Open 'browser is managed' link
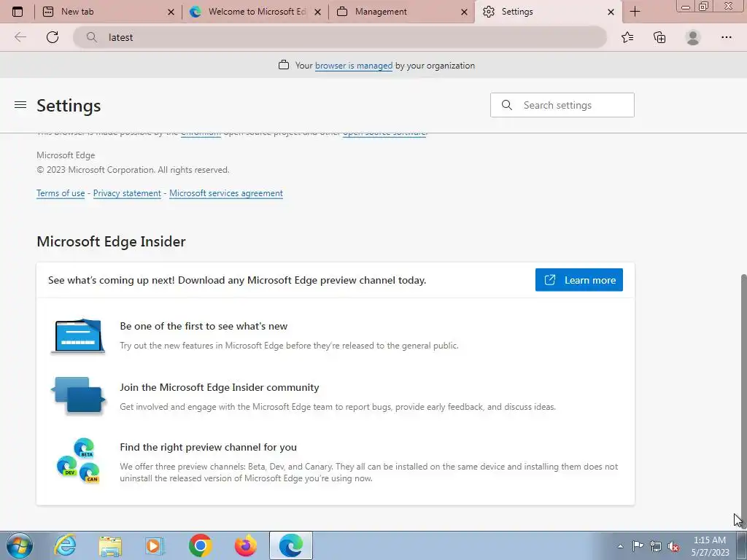747x560 pixels. pyautogui.click(x=354, y=66)
